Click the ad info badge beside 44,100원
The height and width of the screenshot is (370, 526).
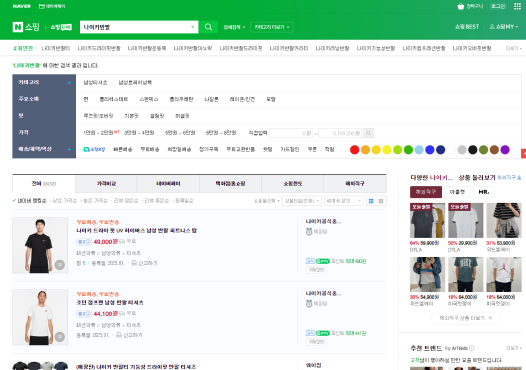coord(84,314)
